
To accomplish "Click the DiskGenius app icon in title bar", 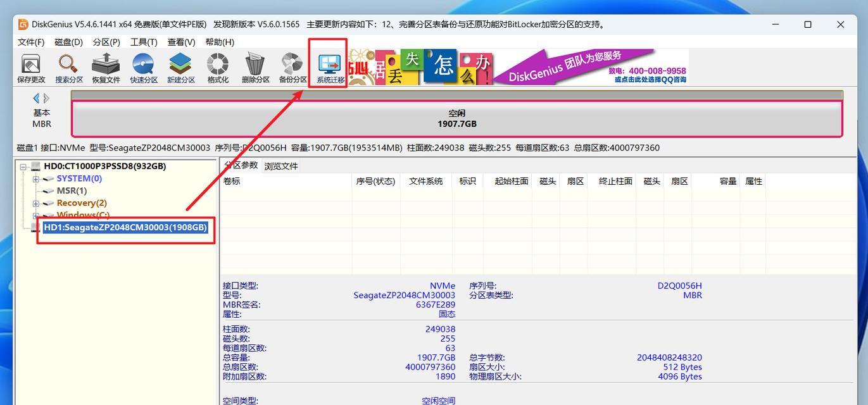I will coord(23,25).
